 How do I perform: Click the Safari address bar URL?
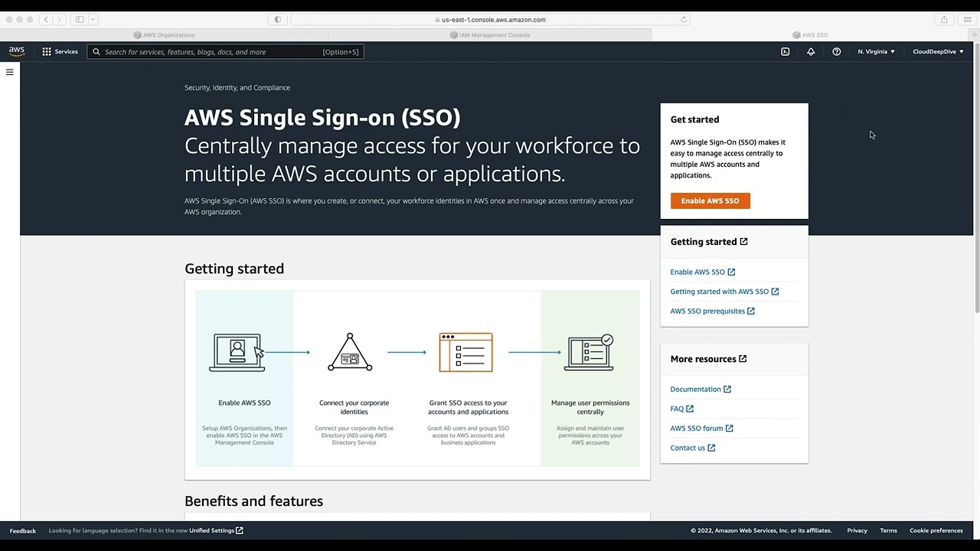493,20
